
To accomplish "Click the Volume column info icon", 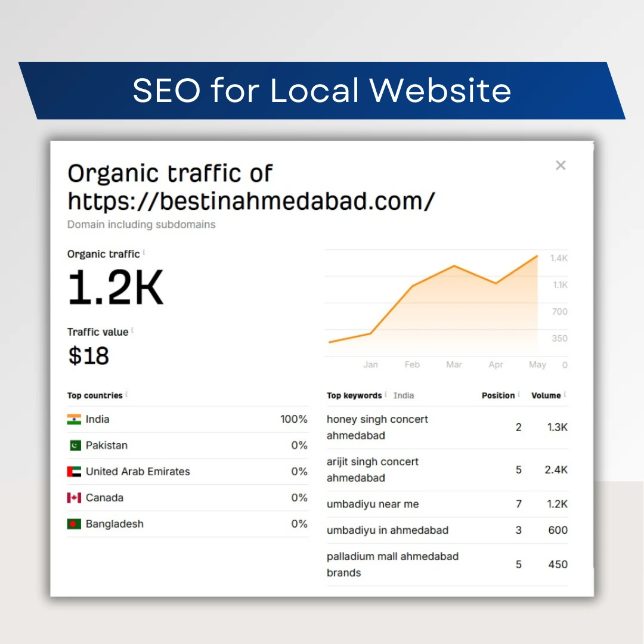I will coord(565,394).
